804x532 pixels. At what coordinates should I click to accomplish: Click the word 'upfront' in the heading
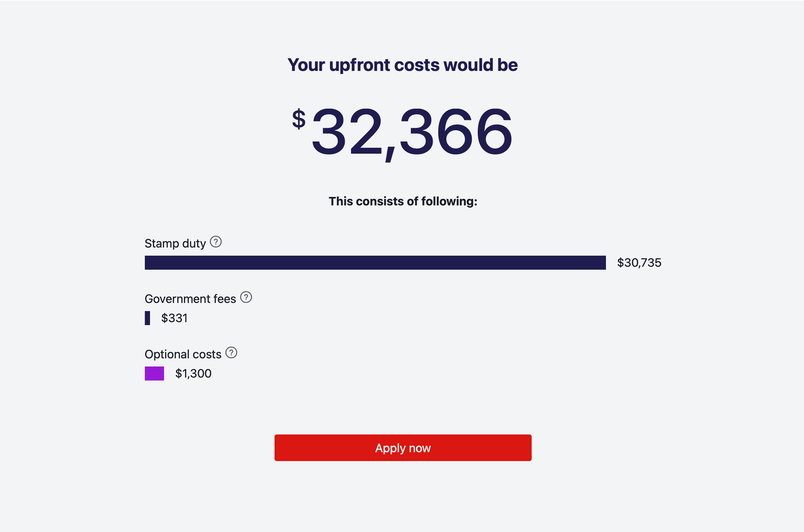[360, 65]
